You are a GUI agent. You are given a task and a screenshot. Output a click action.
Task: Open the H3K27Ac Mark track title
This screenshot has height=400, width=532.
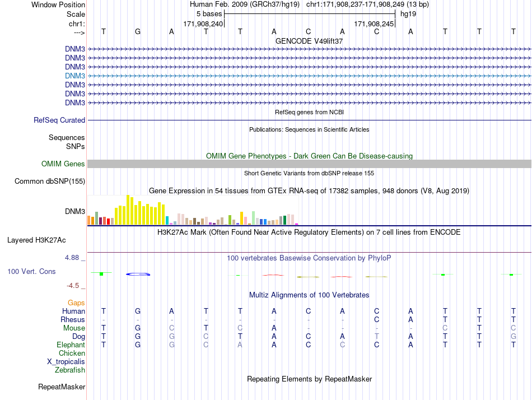tap(309, 232)
